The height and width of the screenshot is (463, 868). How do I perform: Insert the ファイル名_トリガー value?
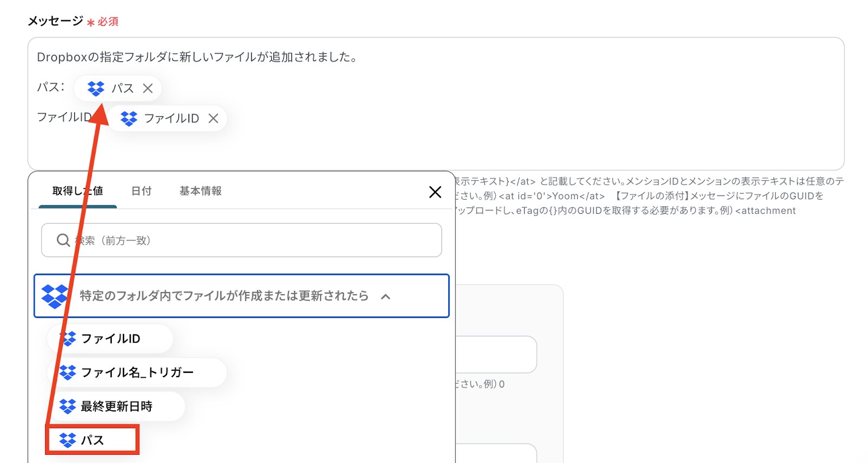[x=137, y=372]
